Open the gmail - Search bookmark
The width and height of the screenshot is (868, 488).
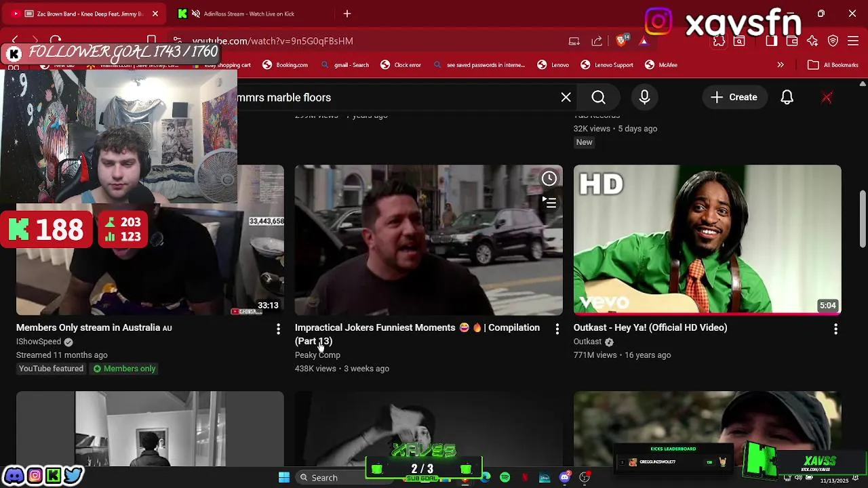pos(344,65)
